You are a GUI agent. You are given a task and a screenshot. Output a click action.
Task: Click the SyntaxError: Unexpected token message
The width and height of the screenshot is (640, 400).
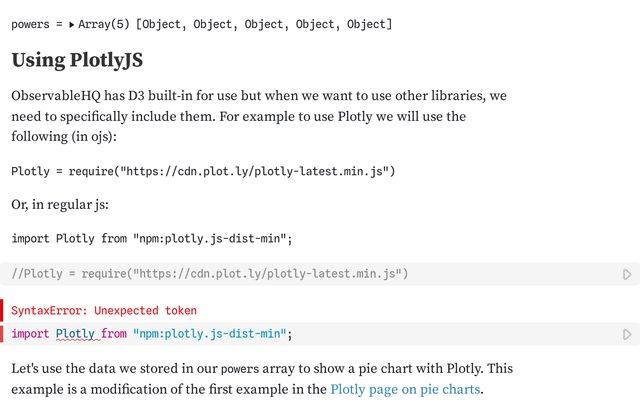point(104,311)
